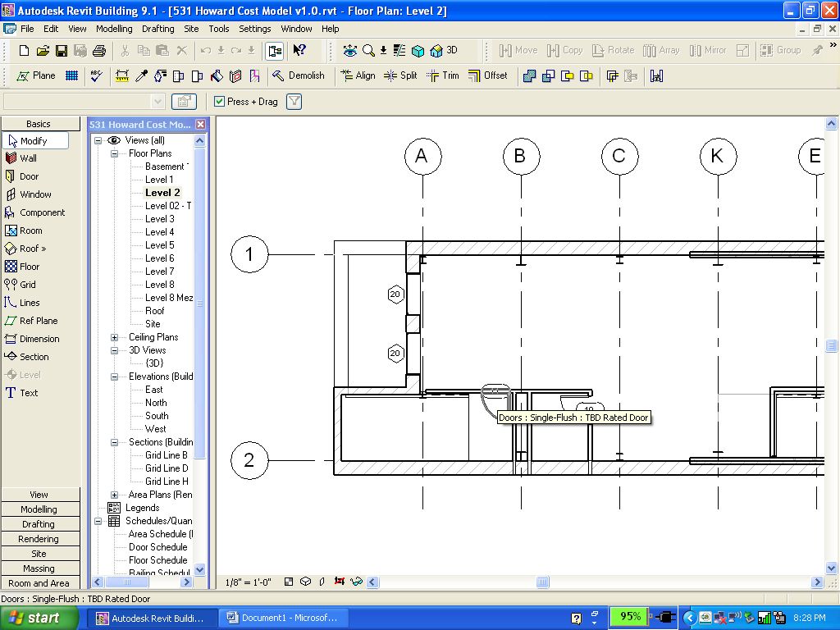840x630 pixels.
Task: Open the Tools menu
Action: [x=218, y=29]
